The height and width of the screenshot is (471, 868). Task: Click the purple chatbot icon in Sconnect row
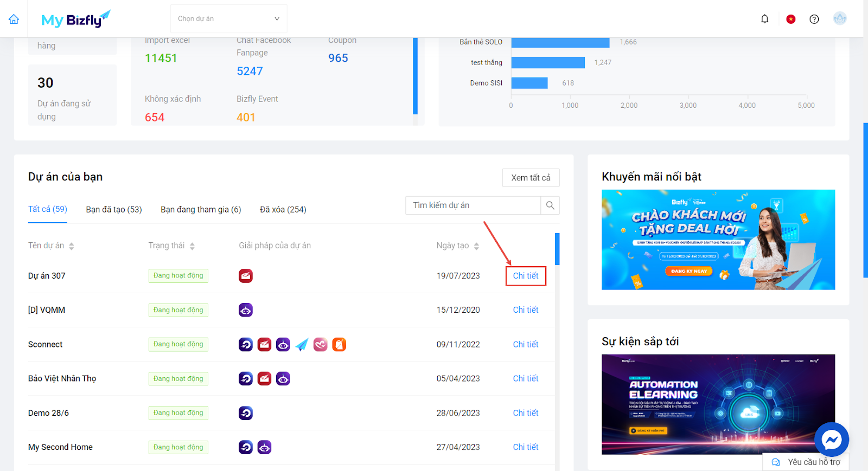(283, 344)
